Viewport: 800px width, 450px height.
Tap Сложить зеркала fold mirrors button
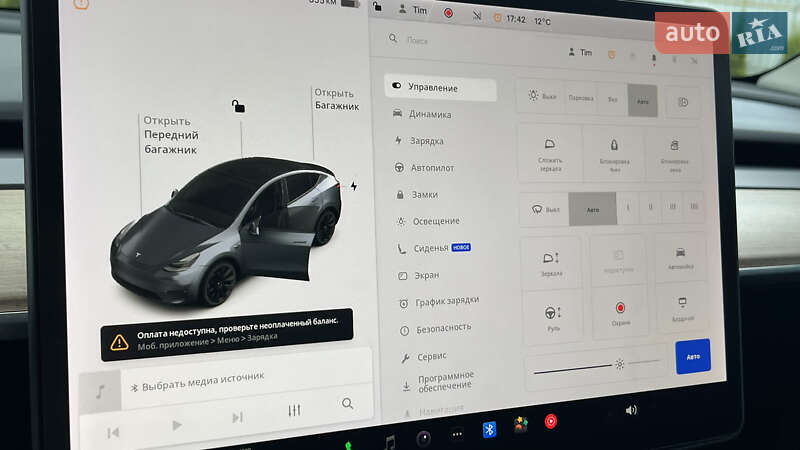(549, 154)
